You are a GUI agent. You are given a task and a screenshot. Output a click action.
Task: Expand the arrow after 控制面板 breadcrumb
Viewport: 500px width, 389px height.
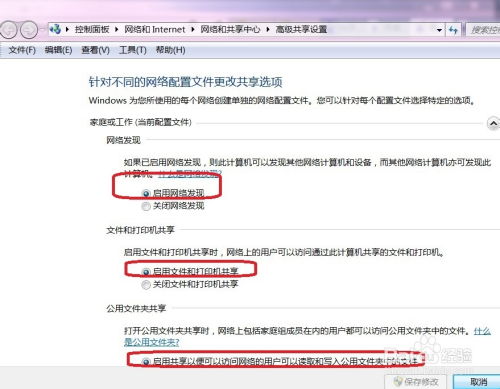[116, 29]
